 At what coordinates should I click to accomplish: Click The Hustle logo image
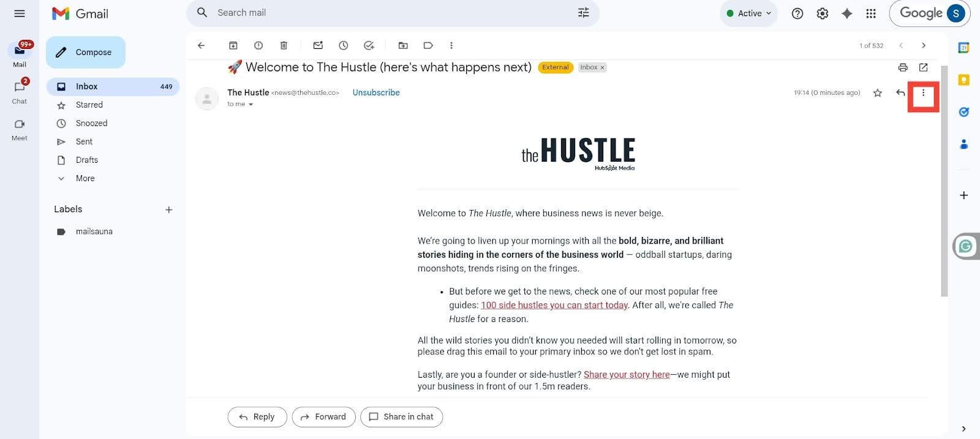tap(578, 153)
